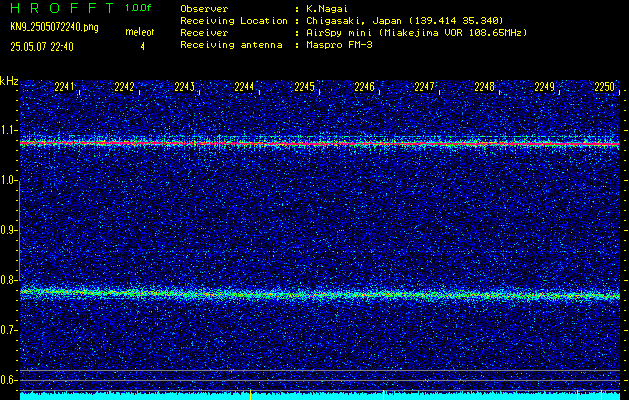Image resolution: width=629 pixels, height=400 pixels.
Task: Click the observer name K.Nagai
Action: click(x=327, y=9)
